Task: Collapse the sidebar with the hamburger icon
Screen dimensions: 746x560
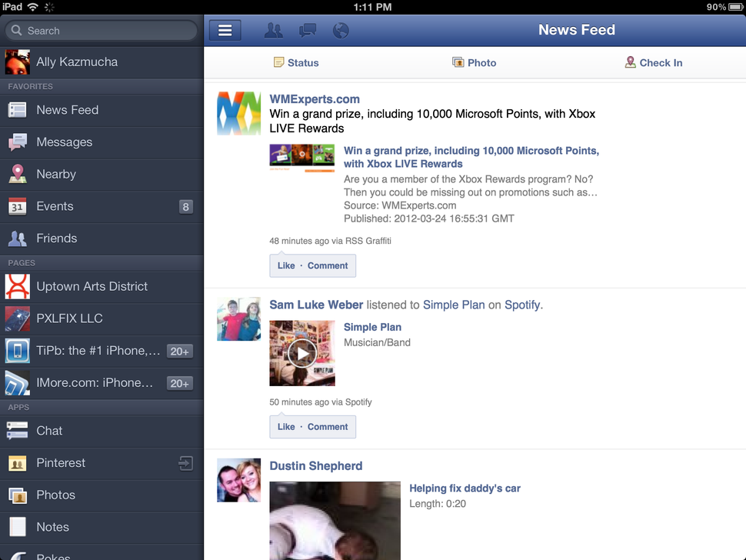Action: click(x=225, y=30)
